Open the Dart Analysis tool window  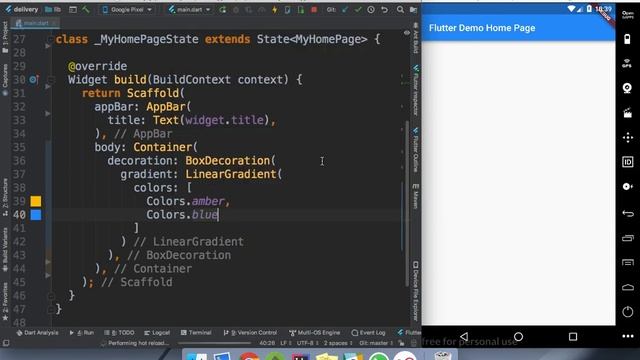point(37,333)
